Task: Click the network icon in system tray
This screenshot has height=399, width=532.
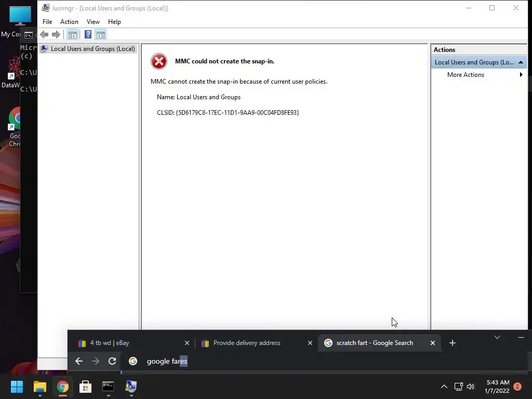Action: (458, 387)
